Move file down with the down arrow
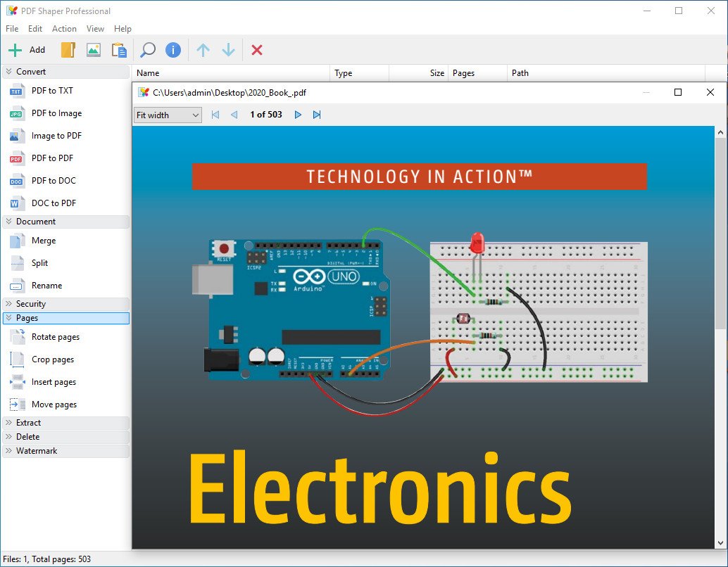This screenshot has width=728, height=567. 228,50
